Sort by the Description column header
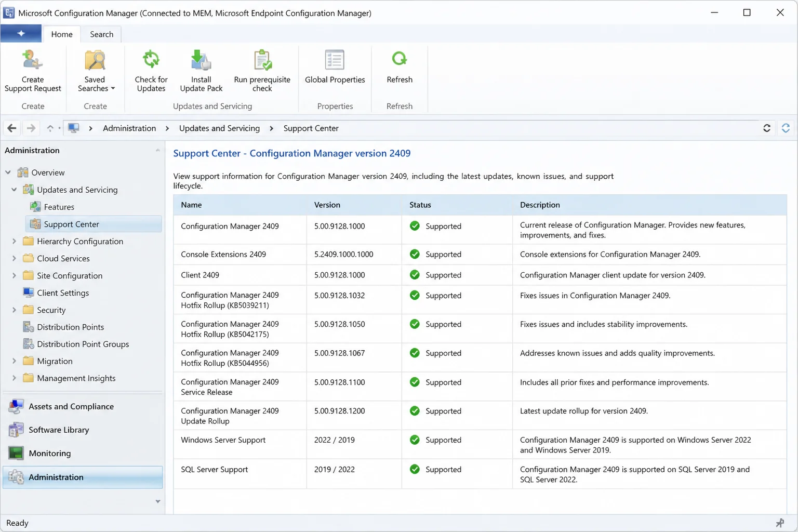 point(649,205)
